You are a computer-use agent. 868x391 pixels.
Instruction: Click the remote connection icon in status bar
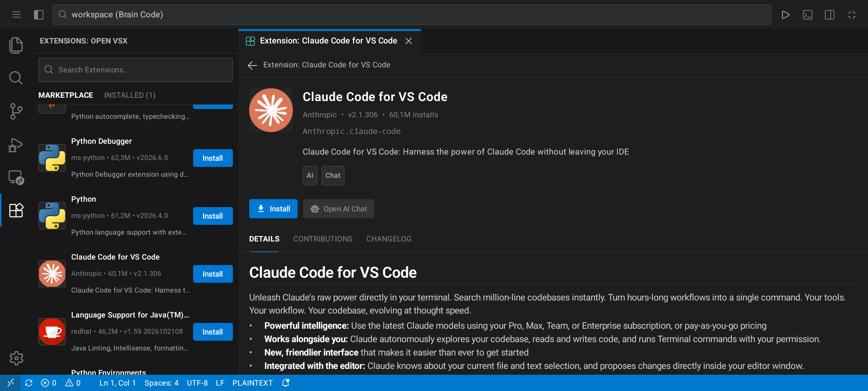pyautogui.click(x=10, y=383)
